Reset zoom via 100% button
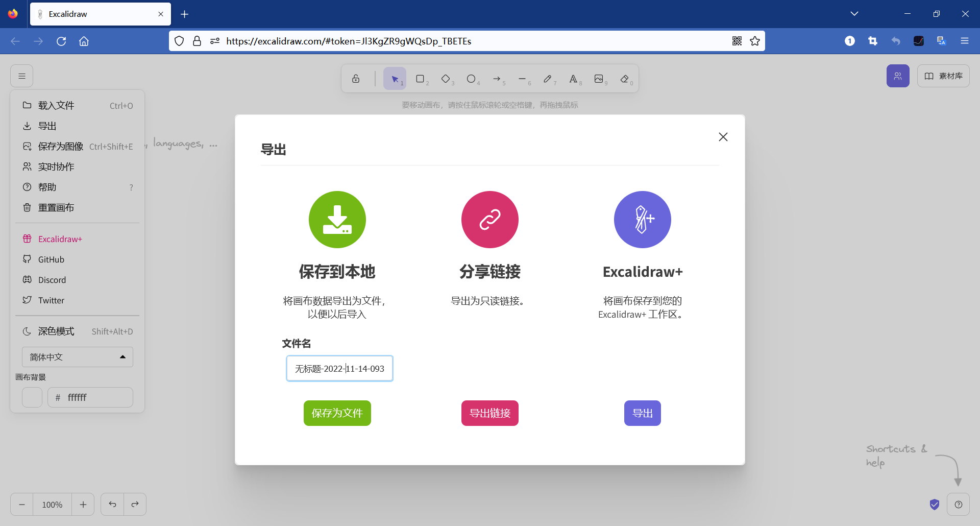This screenshot has width=980, height=526. click(x=52, y=505)
